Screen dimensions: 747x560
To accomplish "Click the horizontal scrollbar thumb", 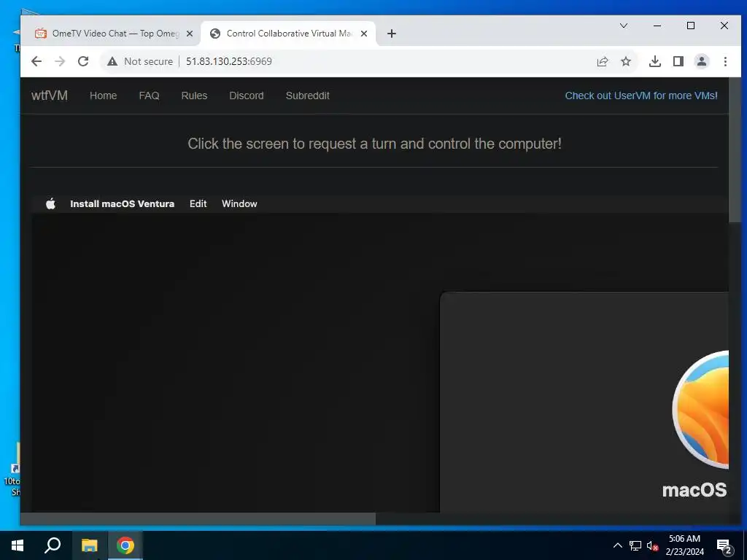I will (x=198, y=518).
